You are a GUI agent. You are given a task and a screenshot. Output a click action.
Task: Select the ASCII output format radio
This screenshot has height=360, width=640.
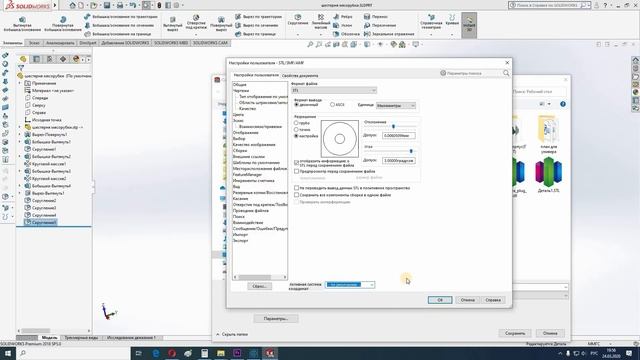point(332,105)
